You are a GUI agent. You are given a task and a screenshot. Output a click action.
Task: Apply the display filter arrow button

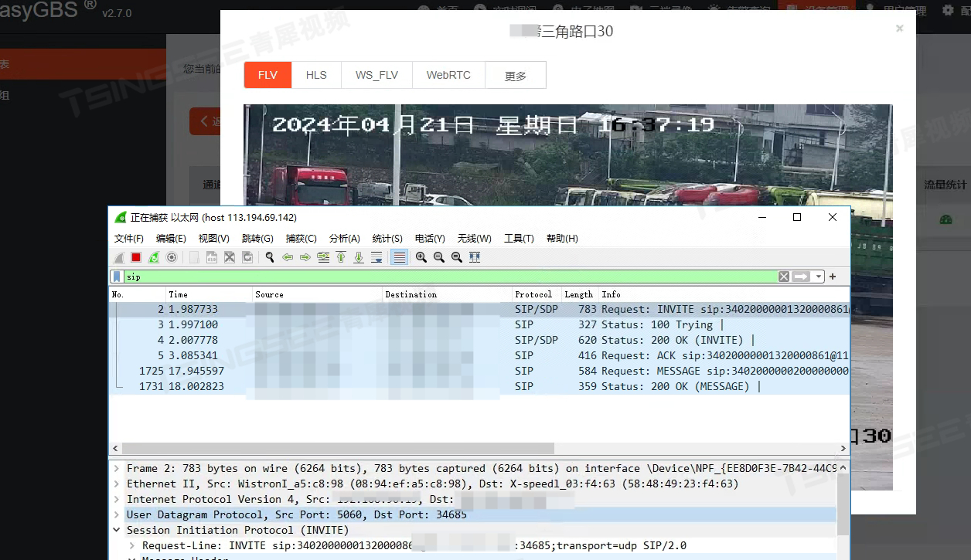(x=801, y=277)
